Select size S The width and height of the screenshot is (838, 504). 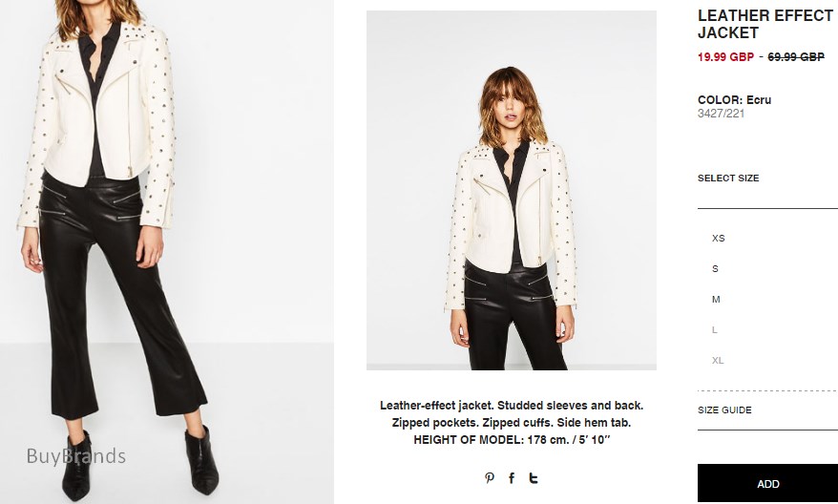pos(715,269)
